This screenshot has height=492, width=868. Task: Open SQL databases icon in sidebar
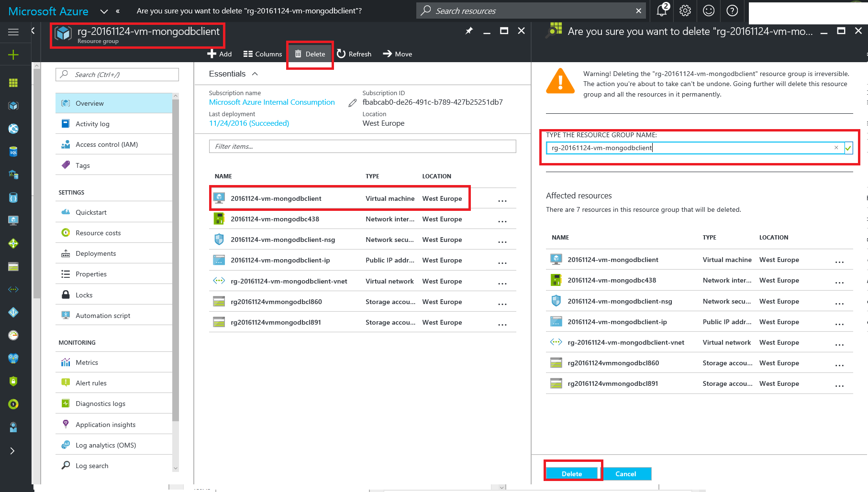pos(13,152)
